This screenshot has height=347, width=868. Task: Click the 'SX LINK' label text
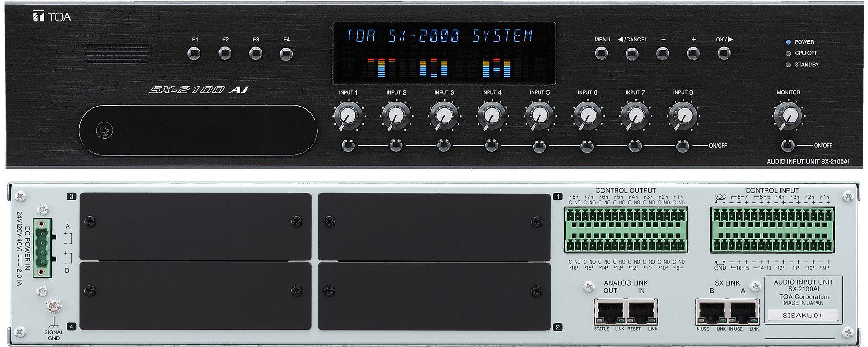coord(727,283)
